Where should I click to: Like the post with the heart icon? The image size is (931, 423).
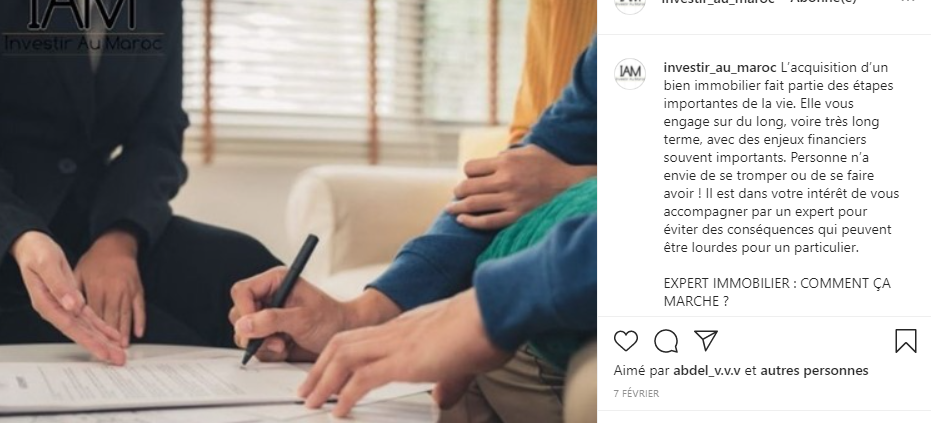(626, 341)
